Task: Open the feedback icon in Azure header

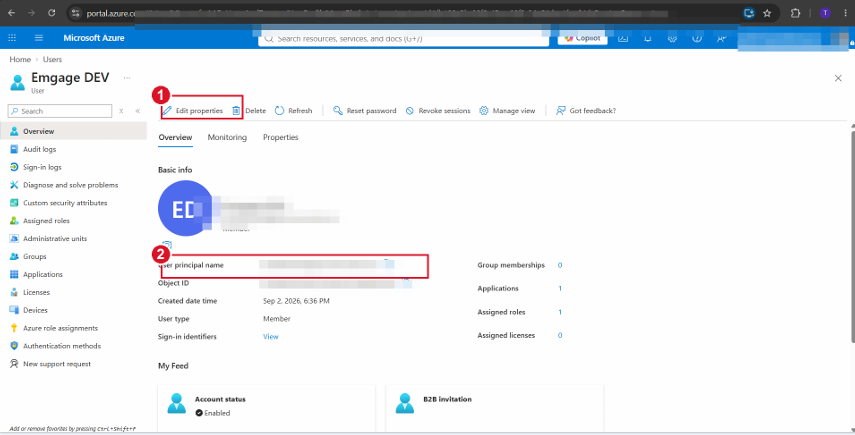Action: (721, 38)
